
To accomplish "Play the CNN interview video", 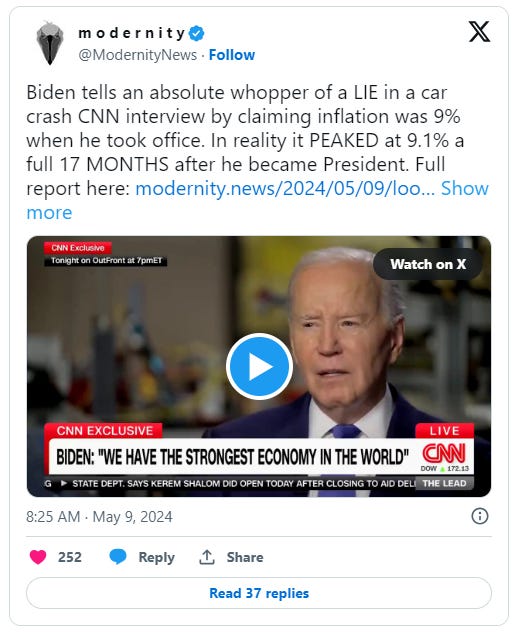I will pyautogui.click(x=259, y=366).
